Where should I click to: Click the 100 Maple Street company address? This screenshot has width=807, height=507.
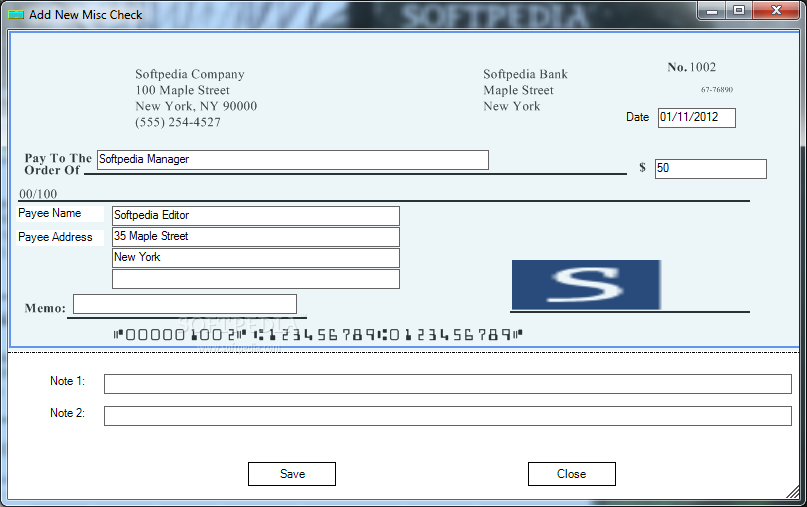pyautogui.click(x=182, y=90)
